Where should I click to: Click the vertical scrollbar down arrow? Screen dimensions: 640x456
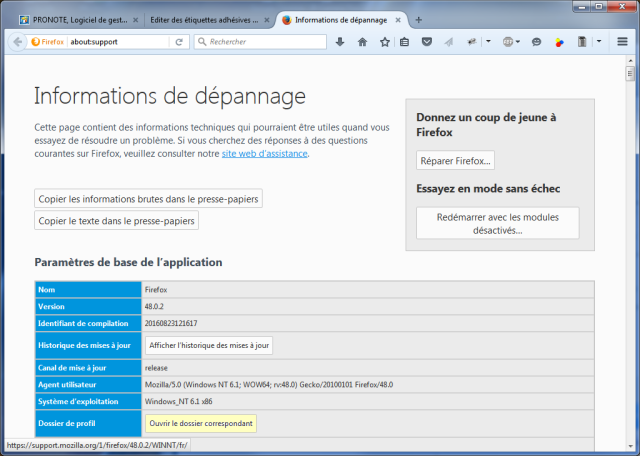[630, 448]
